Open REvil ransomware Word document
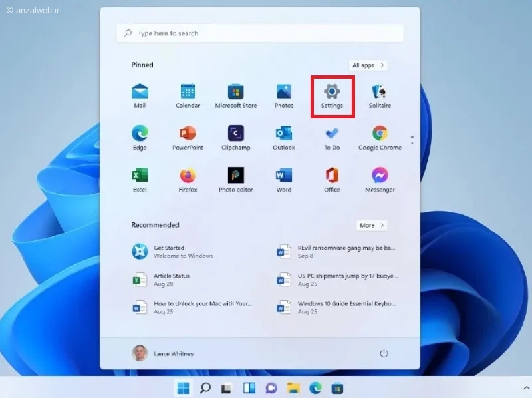532x398 pixels. tap(336, 252)
